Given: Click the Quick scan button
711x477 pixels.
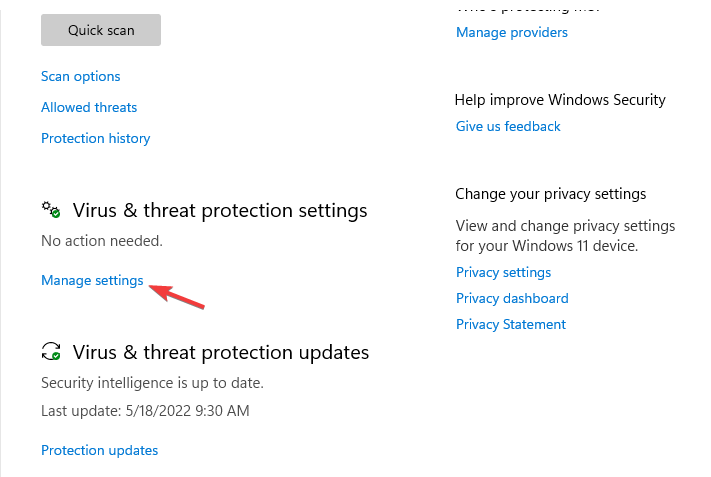Looking at the screenshot, I should coord(101,30).
